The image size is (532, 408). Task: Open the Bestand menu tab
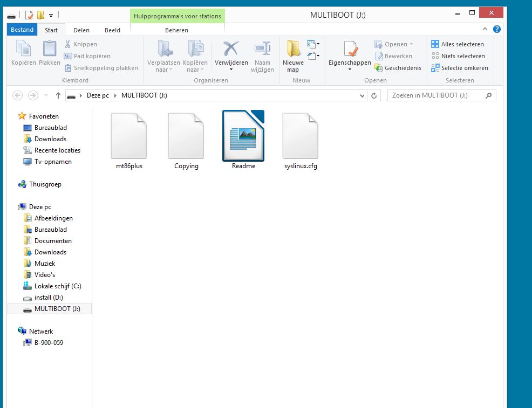(22, 30)
